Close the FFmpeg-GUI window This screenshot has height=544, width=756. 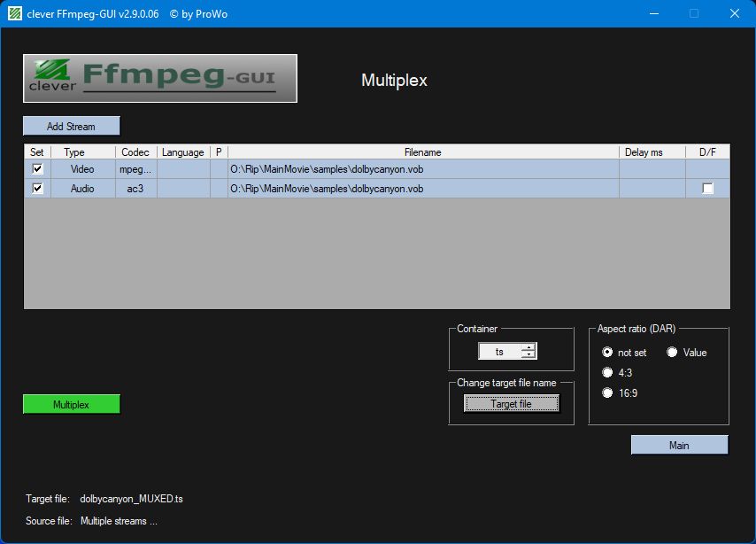(734, 13)
